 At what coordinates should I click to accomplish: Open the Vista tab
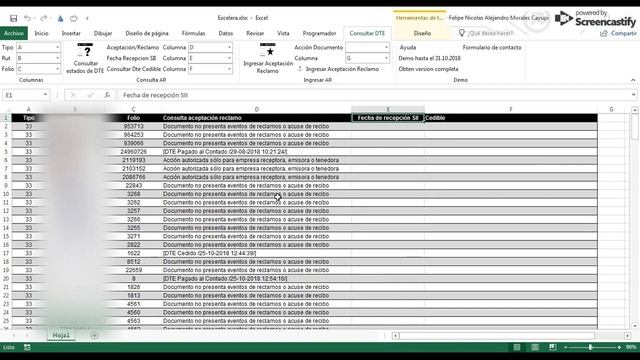coord(283,33)
